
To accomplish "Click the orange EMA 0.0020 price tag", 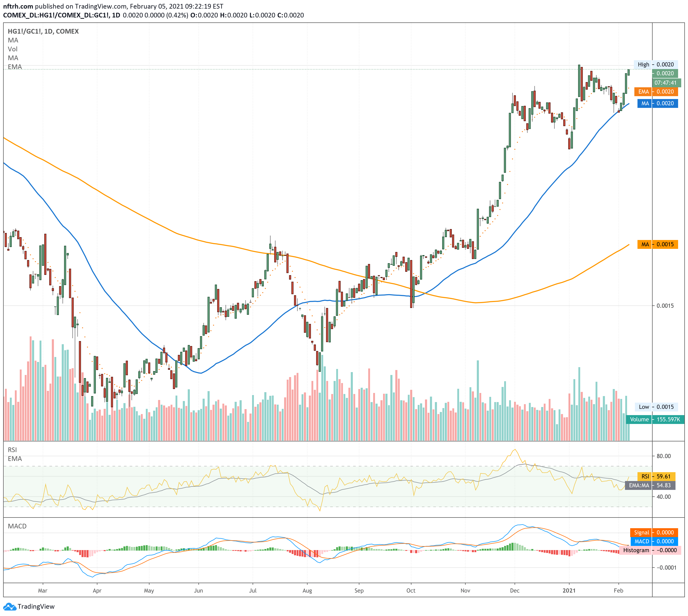I will coord(656,92).
